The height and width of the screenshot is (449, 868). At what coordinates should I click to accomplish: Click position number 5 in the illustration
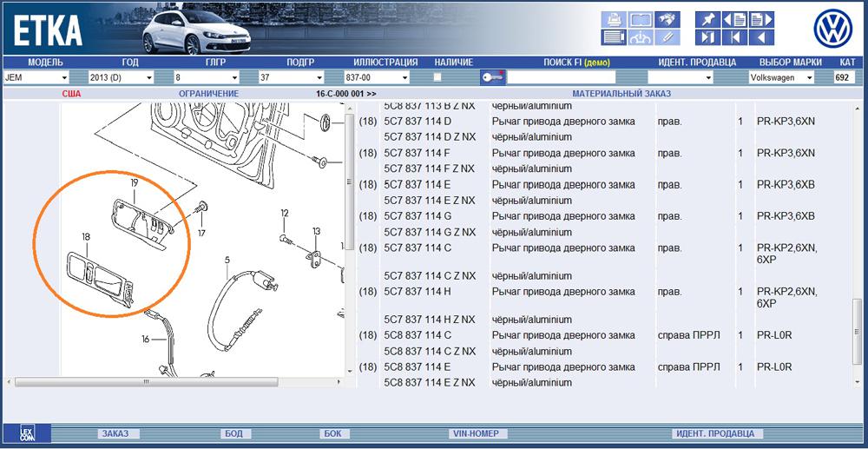click(x=227, y=259)
